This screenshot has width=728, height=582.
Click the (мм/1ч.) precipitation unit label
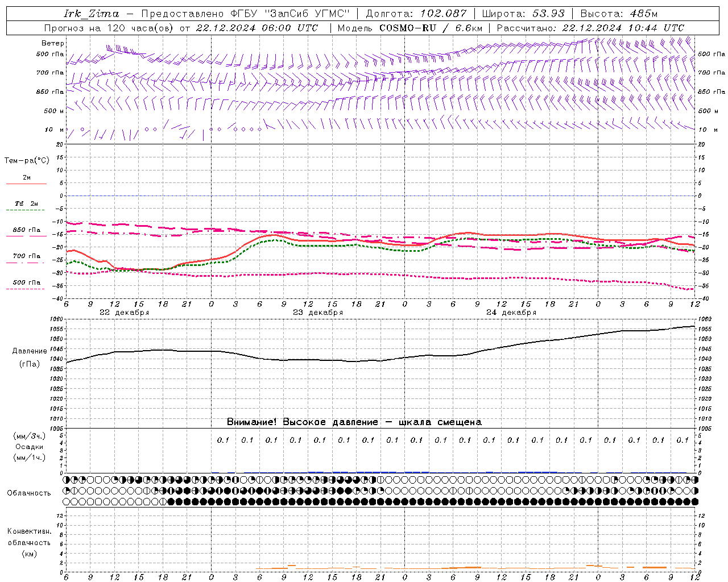tap(30, 458)
